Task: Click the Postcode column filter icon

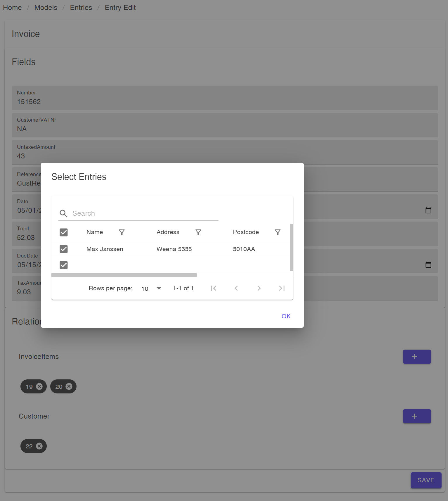Action: pos(278,232)
